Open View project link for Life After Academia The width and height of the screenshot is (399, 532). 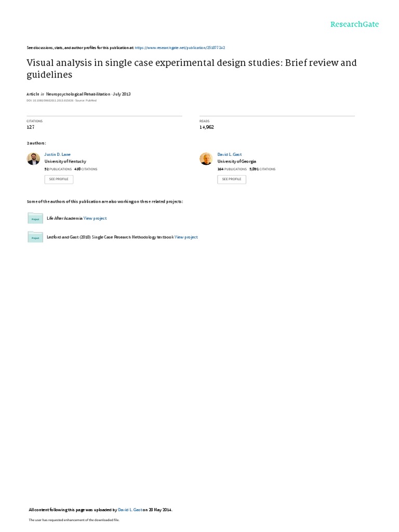(x=95, y=219)
